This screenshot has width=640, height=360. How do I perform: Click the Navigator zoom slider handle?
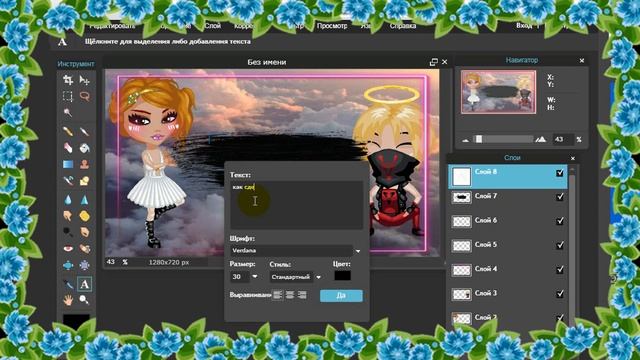point(479,139)
